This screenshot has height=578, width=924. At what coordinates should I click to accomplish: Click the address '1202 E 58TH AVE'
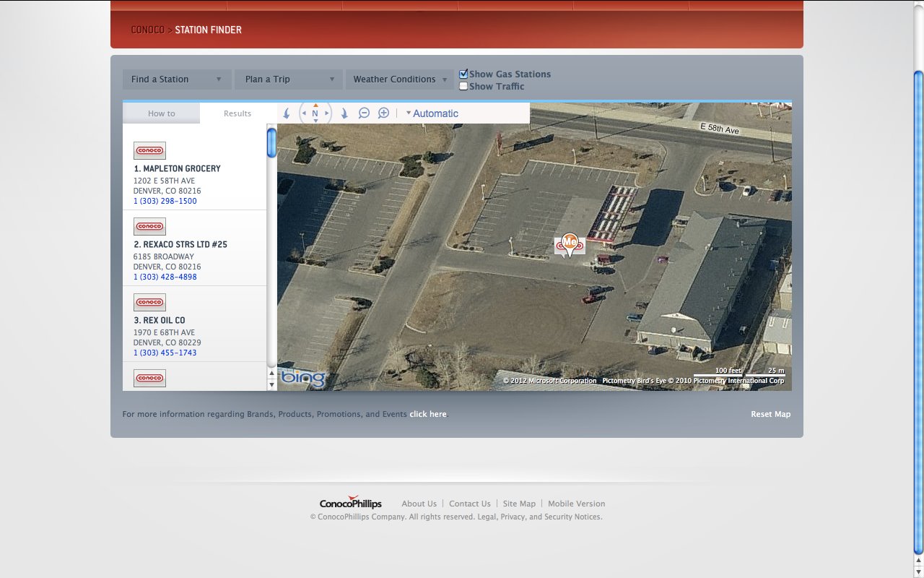(x=164, y=181)
